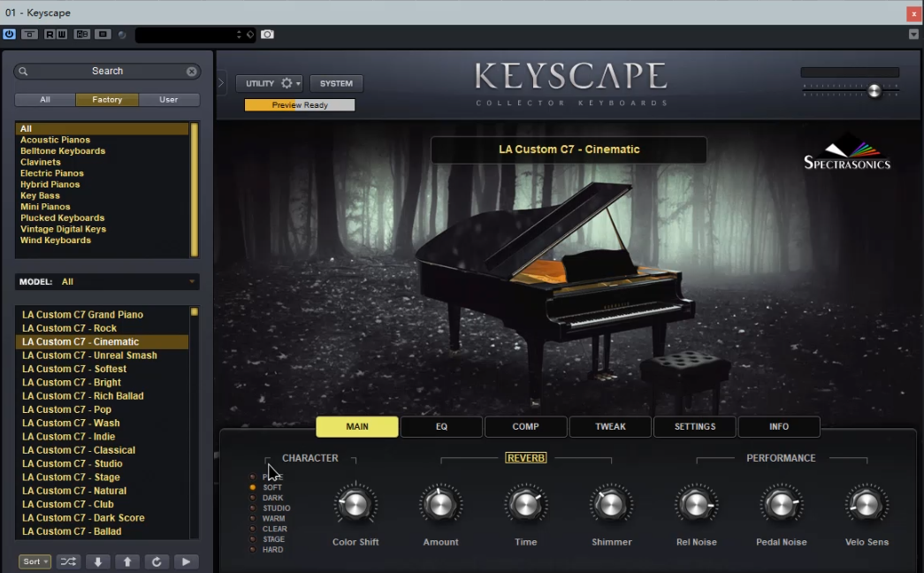The image size is (924, 573).
Task: Click the master volume slider handle
Action: [x=874, y=90]
